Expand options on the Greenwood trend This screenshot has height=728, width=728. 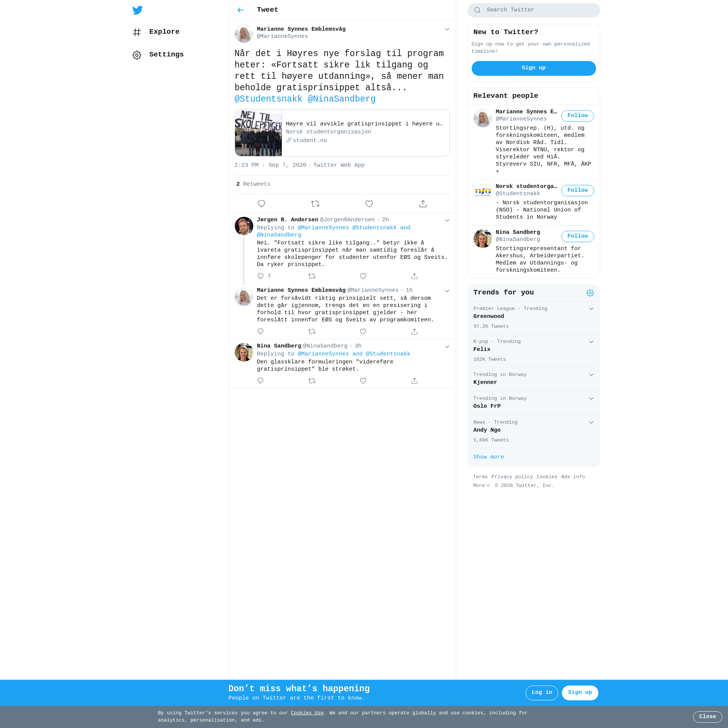pos(591,309)
